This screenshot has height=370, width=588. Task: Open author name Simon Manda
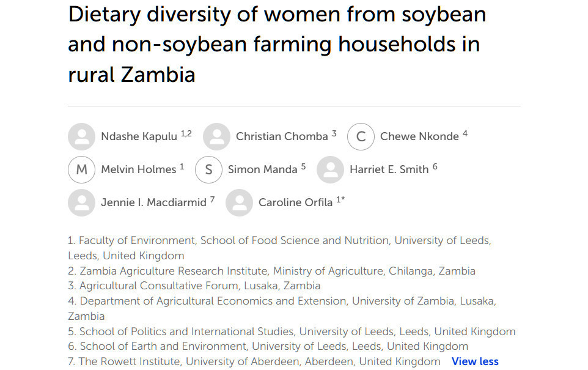click(x=262, y=169)
